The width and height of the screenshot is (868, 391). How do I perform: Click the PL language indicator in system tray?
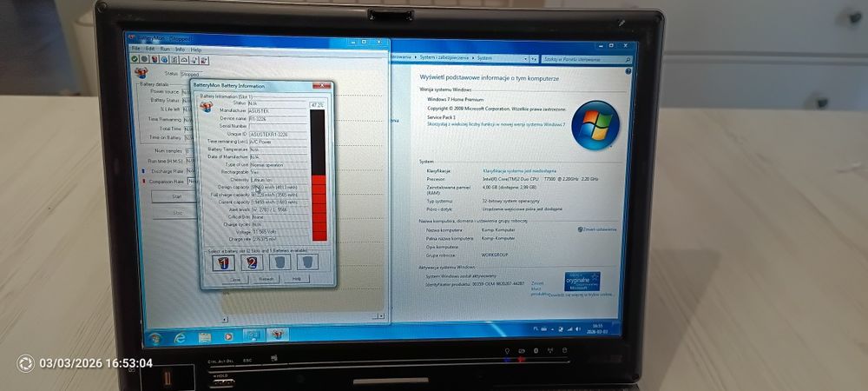(536, 328)
